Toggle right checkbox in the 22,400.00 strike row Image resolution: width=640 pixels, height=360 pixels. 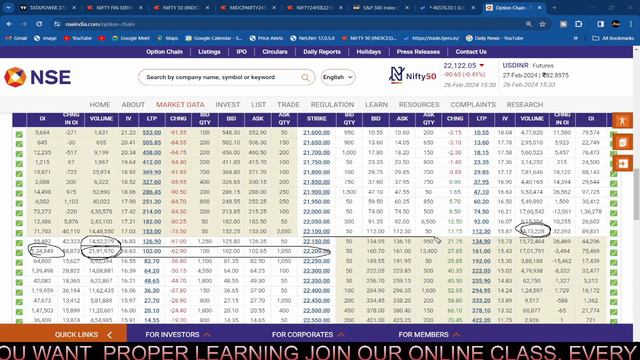pyautogui.click(x=613, y=291)
